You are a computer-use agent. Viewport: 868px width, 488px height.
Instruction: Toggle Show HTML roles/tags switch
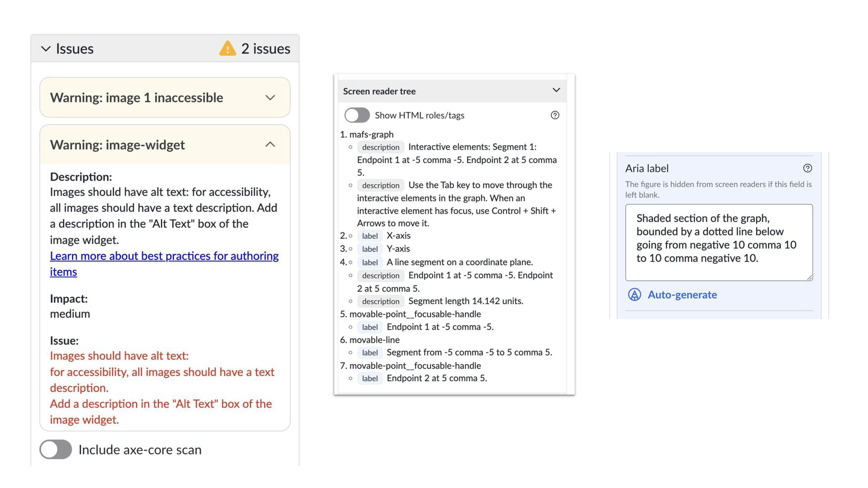(x=357, y=115)
